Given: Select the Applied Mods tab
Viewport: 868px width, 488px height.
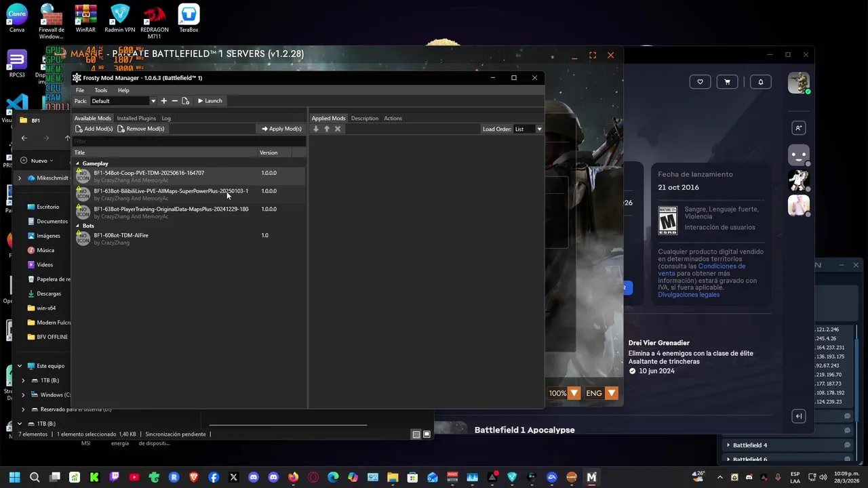Looking at the screenshot, I should [x=329, y=119].
